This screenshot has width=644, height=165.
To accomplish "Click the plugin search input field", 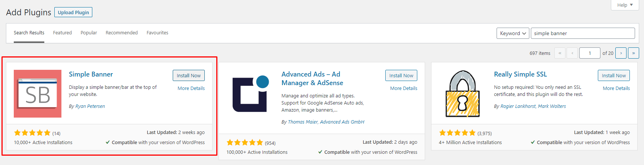I will [583, 33].
